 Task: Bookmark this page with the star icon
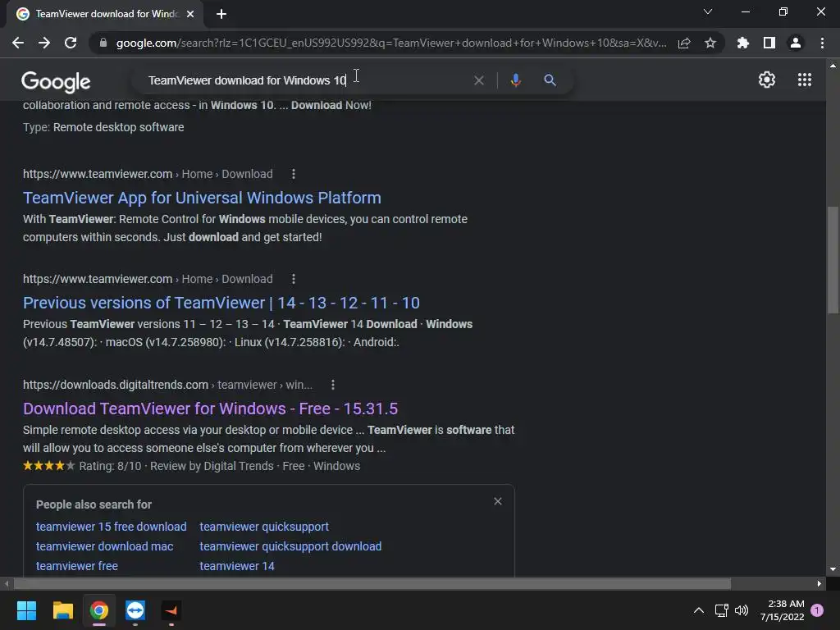click(710, 43)
